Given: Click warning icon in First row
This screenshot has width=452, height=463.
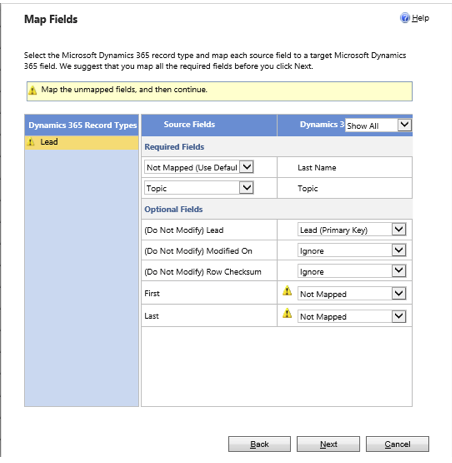Looking at the screenshot, I should coord(287,291).
